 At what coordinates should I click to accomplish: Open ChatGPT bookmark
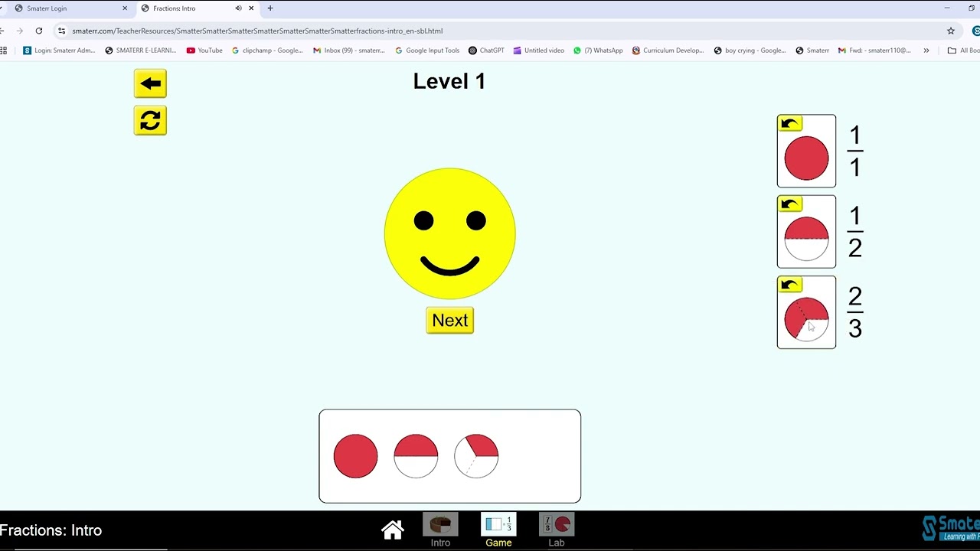(486, 51)
